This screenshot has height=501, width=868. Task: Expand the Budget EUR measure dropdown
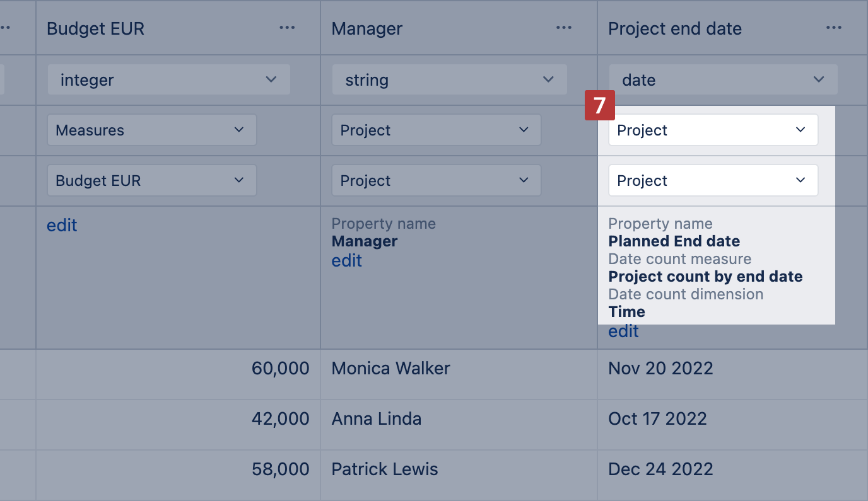coord(151,181)
